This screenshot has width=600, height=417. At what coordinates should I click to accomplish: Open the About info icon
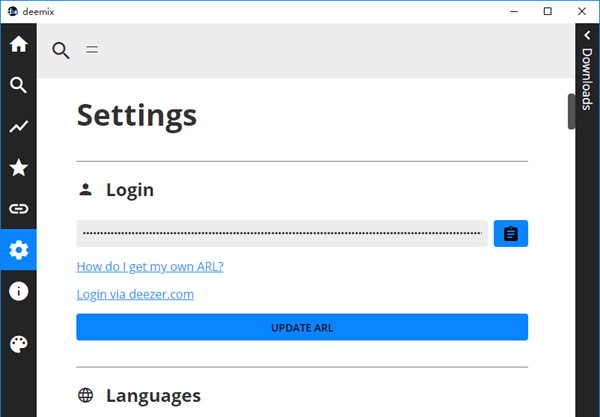pos(18,291)
